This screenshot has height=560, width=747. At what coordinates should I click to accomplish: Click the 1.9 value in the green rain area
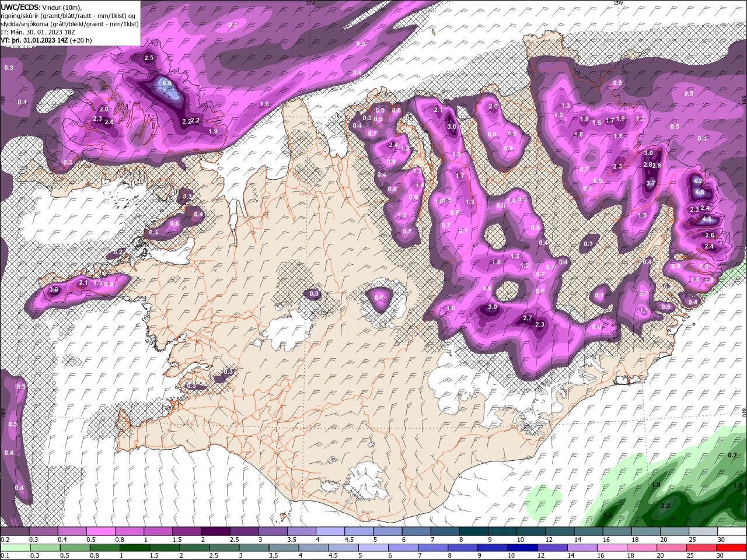(738, 485)
